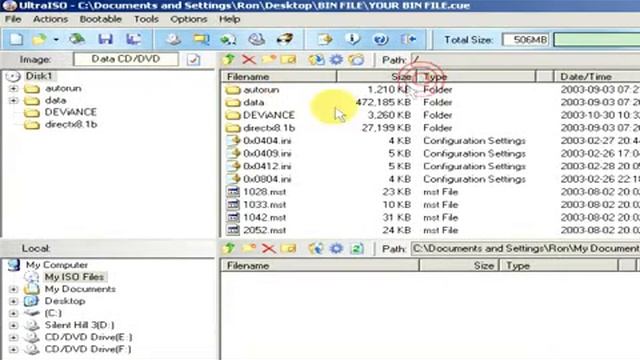Screen dimensions: 640x360
Task: Select Disk1 root in image tree
Action: 39,76
